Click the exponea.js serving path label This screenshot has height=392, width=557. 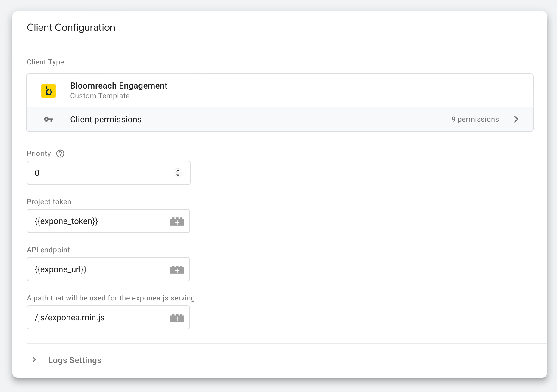[111, 298]
